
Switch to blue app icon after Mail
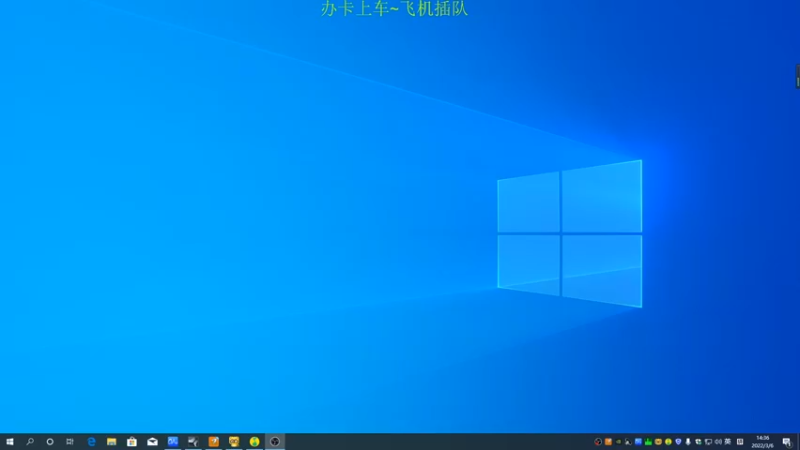coord(173,442)
